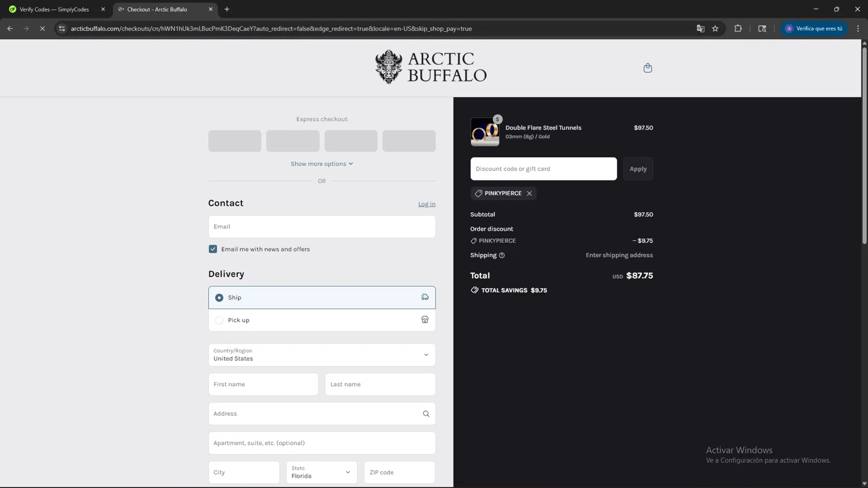
Task: Focus the ZIP code field
Action: coord(399,472)
